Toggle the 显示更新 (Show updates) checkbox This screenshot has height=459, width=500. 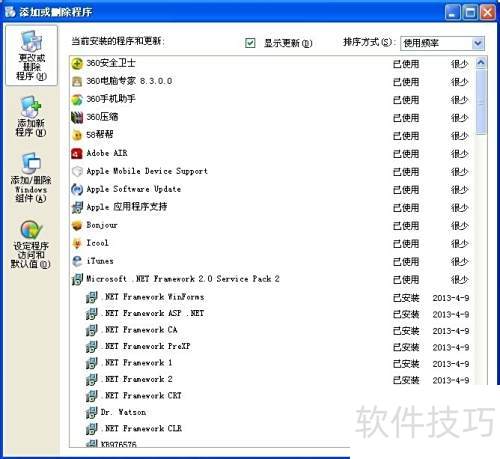(250, 43)
